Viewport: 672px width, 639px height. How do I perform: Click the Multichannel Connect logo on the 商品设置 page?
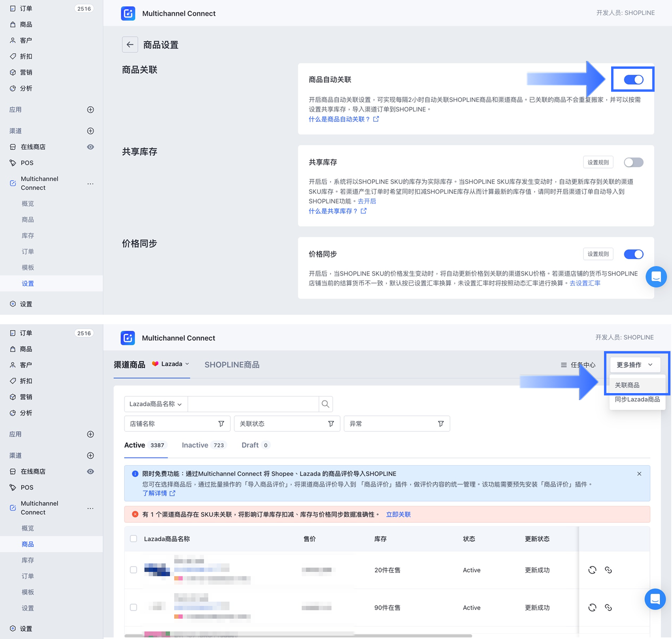point(128,13)
